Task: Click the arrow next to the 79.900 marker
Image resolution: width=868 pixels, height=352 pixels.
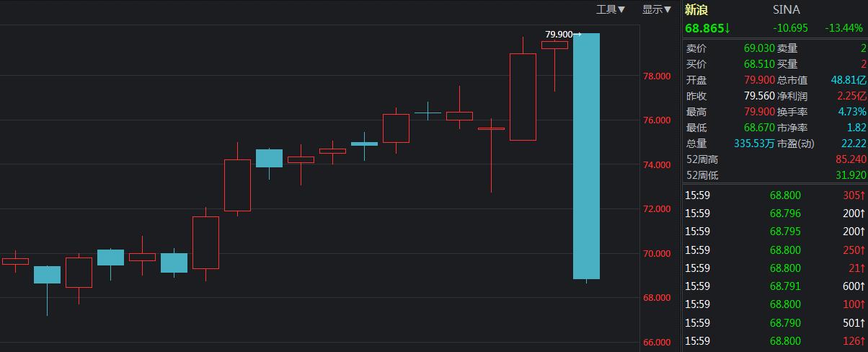Action: [577, 34]
